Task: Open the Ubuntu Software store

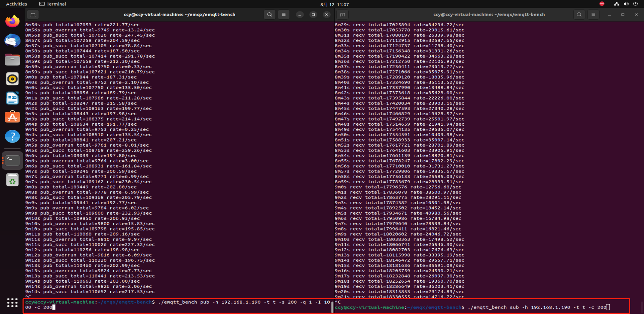Action: [12, 117]
